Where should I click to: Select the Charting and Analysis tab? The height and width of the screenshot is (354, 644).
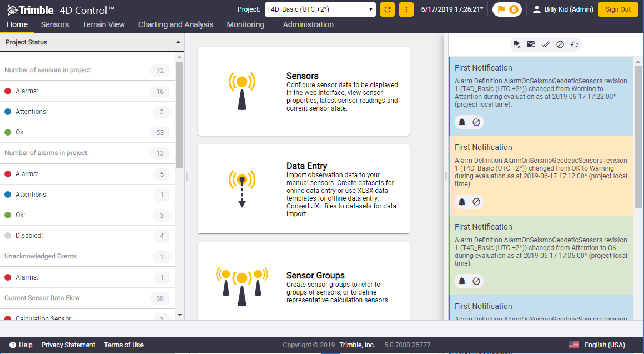pyautogui.click(x=176, y=24)
